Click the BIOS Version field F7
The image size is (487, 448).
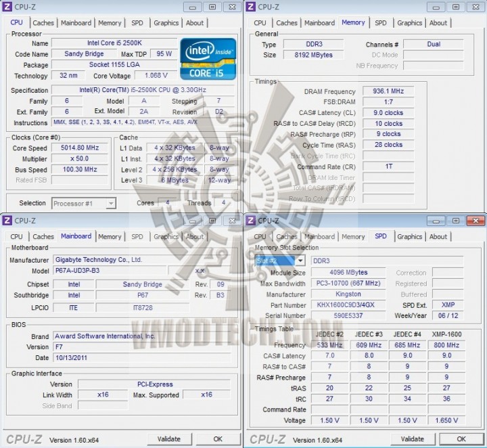click(142, 347)
